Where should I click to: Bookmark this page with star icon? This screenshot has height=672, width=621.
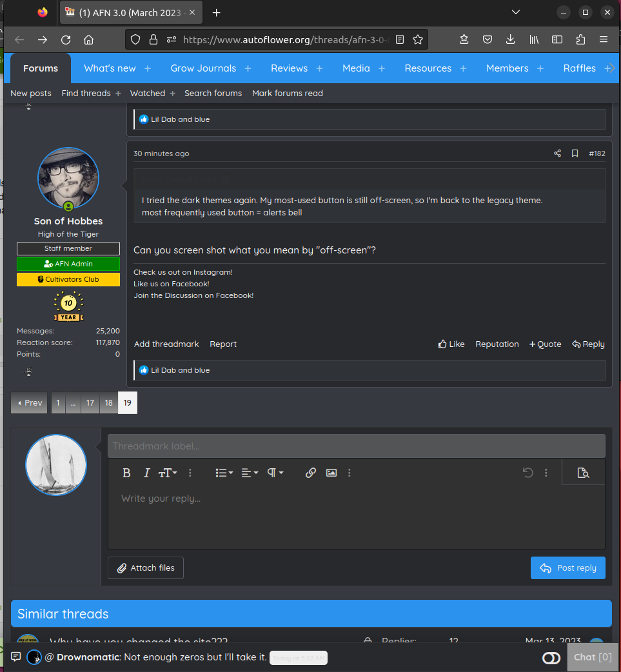point(418,39)
